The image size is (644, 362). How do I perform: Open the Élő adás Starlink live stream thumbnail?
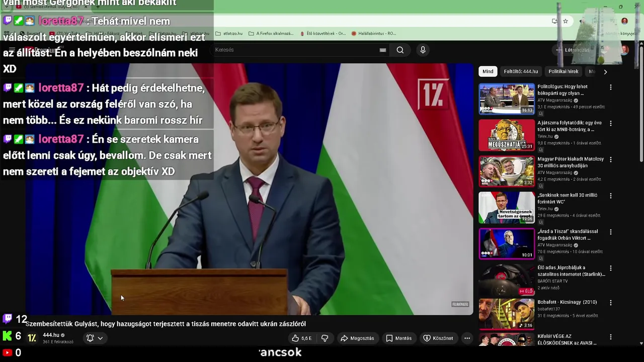click(507, 280)
